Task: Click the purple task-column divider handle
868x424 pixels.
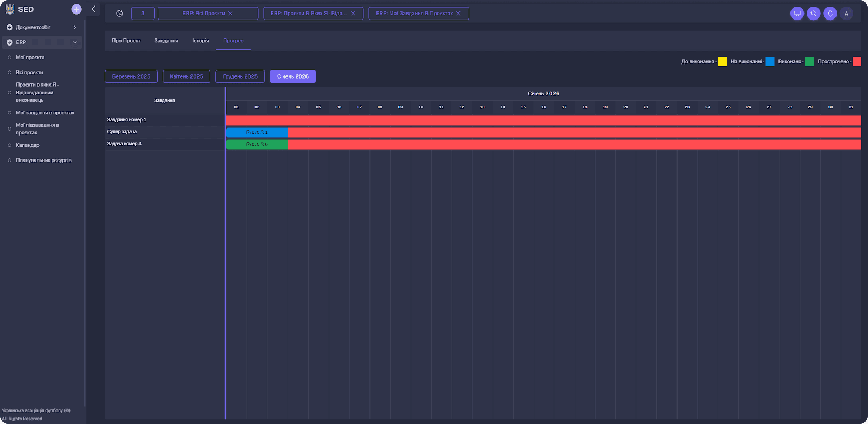Action: [225, 253]
